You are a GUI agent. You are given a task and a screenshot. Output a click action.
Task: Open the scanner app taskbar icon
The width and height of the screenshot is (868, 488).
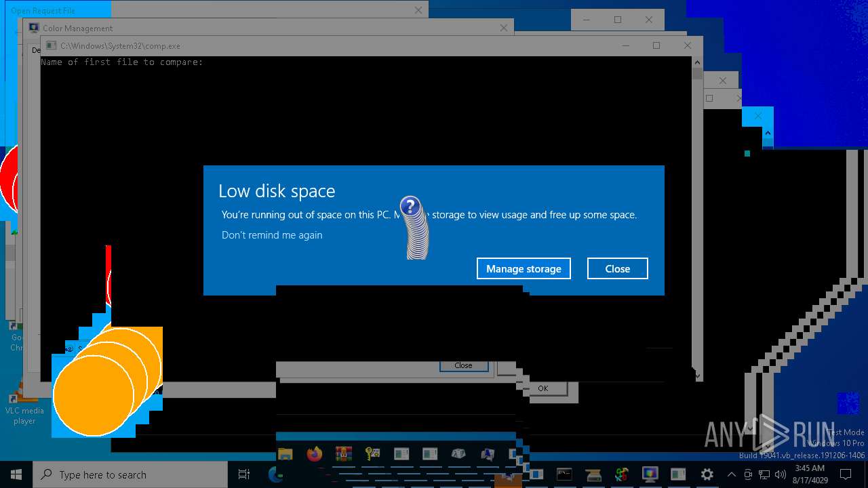pyautogui.click(x=593, y=474)
